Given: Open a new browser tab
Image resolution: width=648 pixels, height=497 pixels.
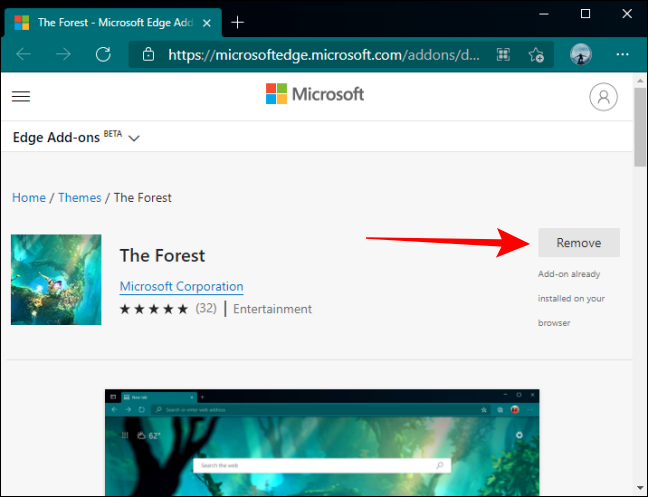Looking at the screenshot, I should pos(237,21).
